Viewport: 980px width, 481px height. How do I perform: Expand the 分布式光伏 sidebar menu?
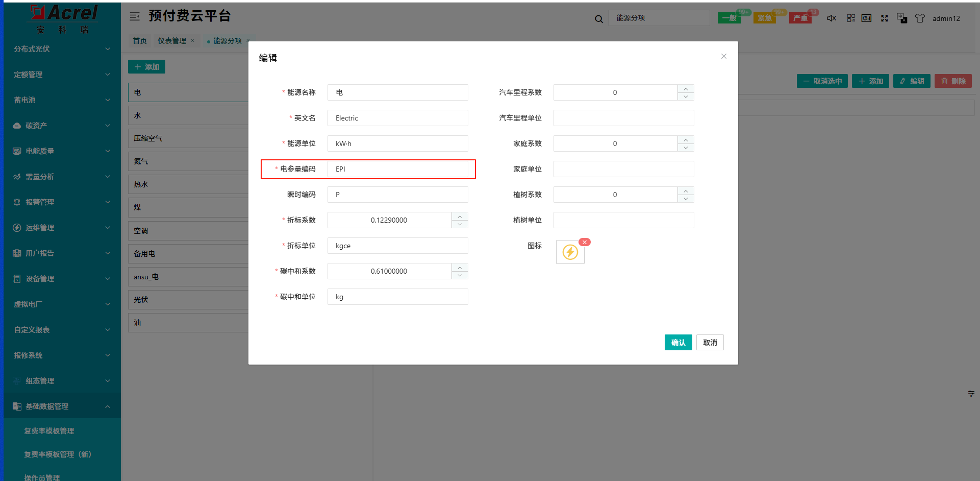(x=61, y=49)
